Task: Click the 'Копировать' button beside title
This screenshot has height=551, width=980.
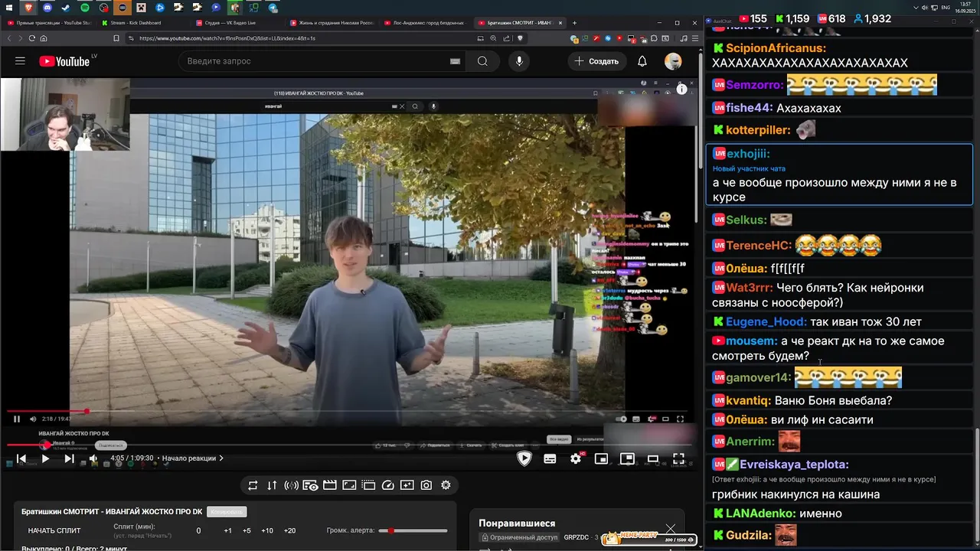Action: tap(227, 512)
